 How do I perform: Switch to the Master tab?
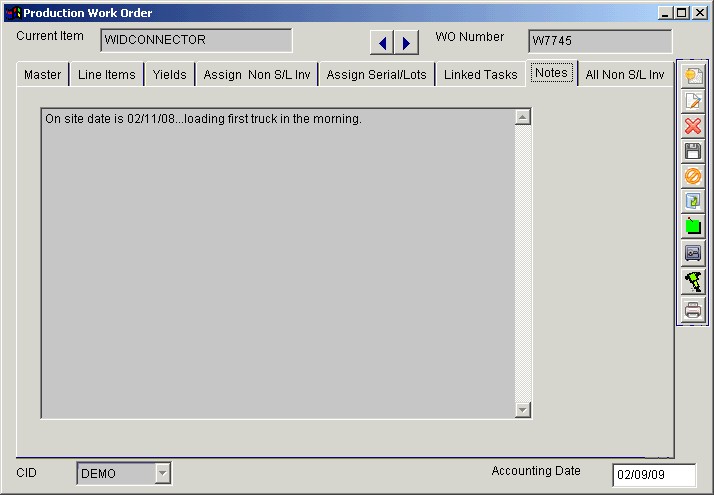(x=42, y=75)
